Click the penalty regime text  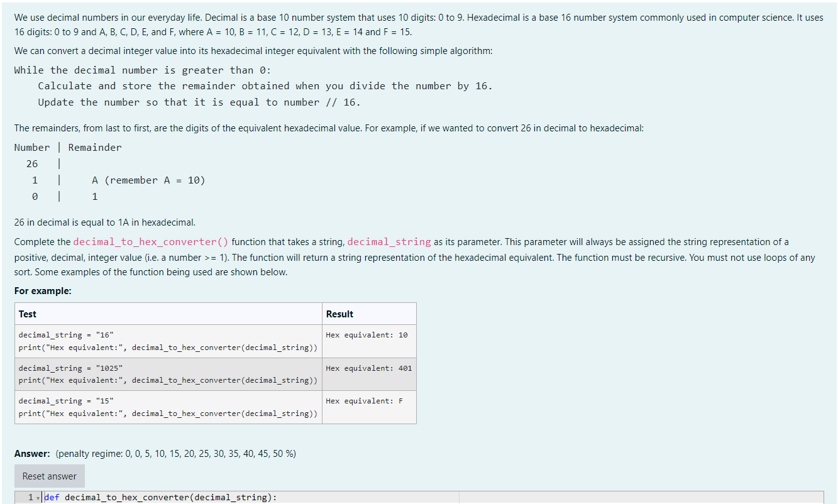(x=176, y=454)
